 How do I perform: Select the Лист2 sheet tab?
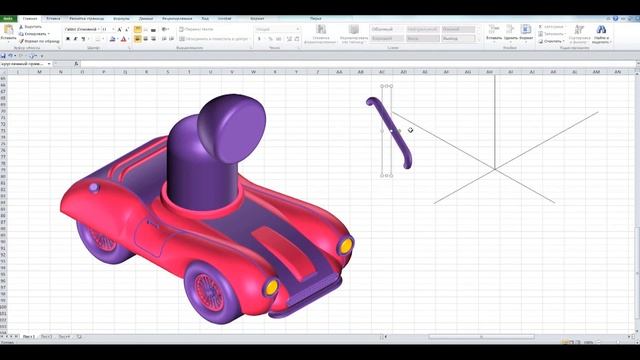(47, 337)
